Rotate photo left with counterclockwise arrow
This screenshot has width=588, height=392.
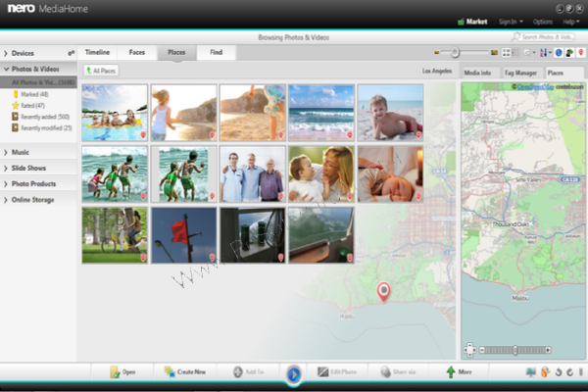[559, 372]
